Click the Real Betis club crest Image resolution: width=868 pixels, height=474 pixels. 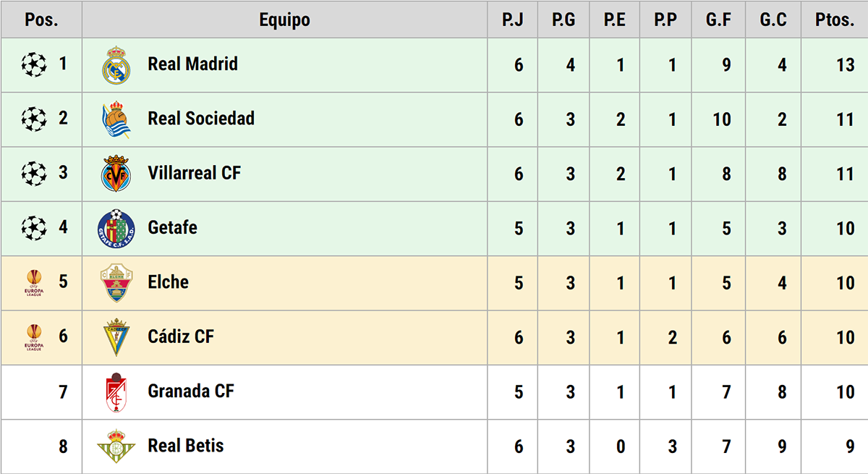tap(116, 446)
